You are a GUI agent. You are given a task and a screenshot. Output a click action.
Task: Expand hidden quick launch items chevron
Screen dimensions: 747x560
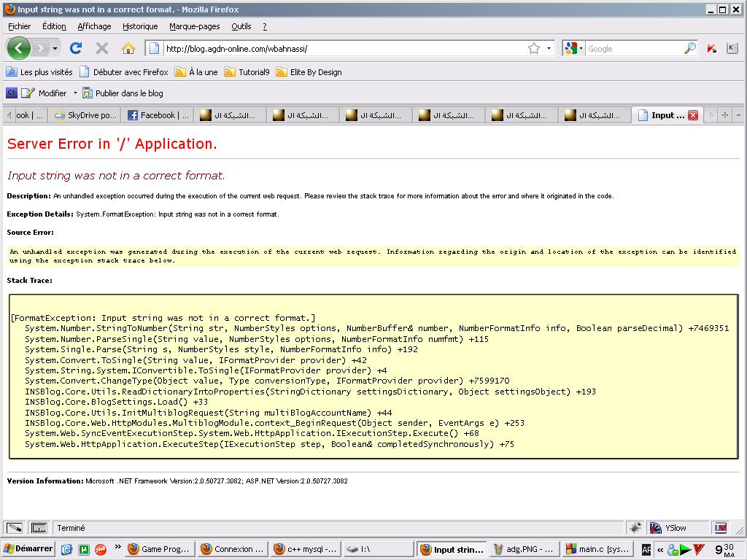[117, 547]
